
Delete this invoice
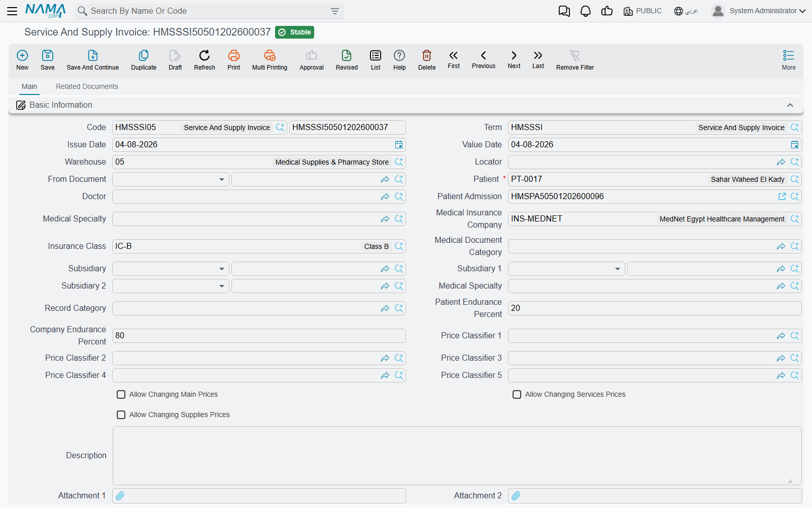[427, 59]
